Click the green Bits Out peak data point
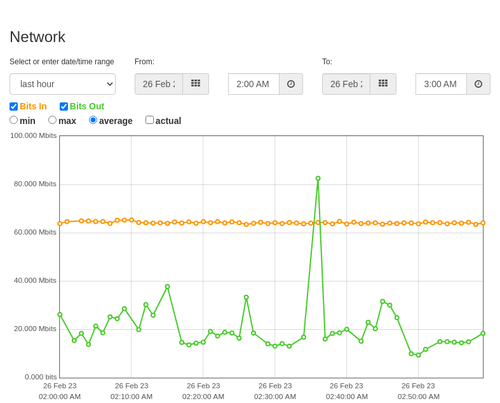The image size is (500, 403). [318, 179]
